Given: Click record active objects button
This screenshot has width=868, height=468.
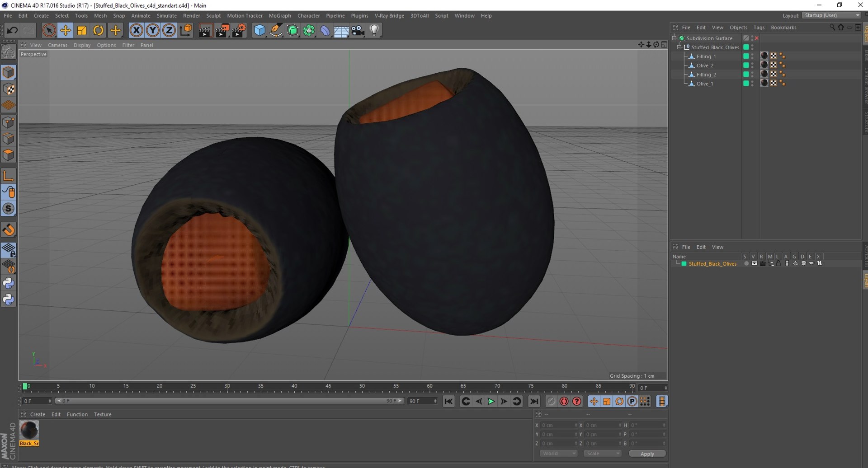Looking at the screenshot, I should point(551,401).
